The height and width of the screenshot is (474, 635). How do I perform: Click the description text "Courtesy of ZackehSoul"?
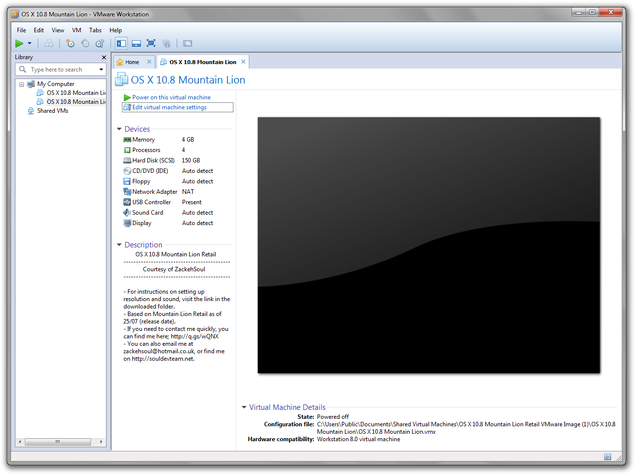(x=174, y=269)
